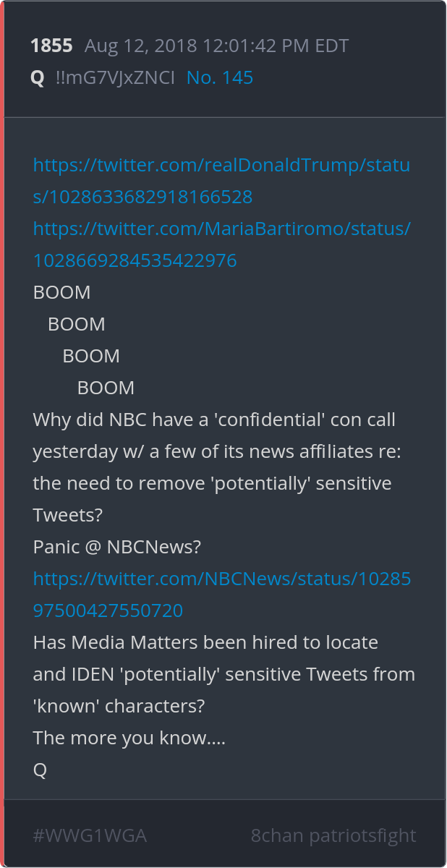Viewport: 447px width, 868px height.
Task: Click the Q author name in header
Action: tap(38, 77)
